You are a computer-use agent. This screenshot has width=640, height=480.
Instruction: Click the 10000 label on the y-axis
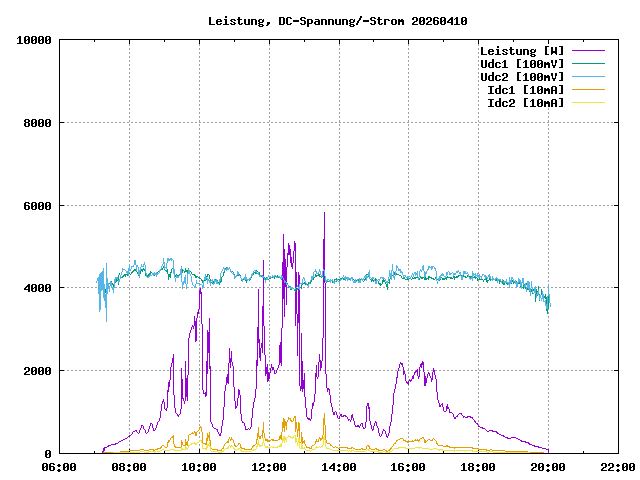click(x=34, y=40)
